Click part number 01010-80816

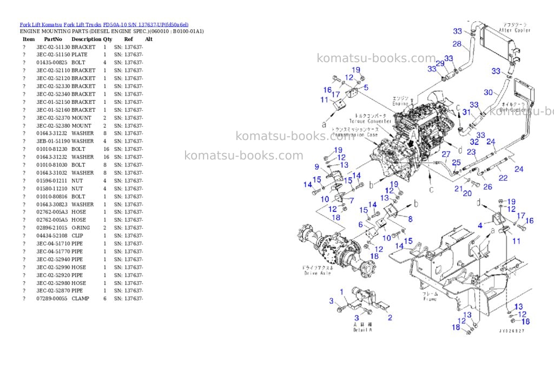tap(51, 197)
